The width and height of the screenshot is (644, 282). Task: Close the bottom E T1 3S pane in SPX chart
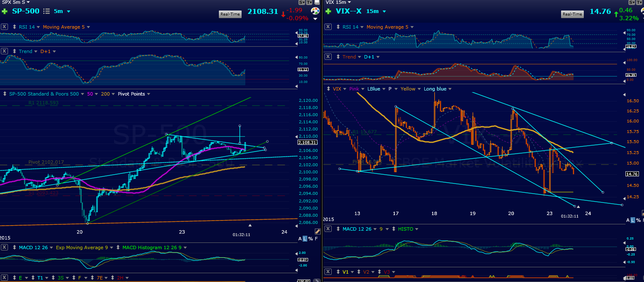pyautogui.click(x=4, y=278)
